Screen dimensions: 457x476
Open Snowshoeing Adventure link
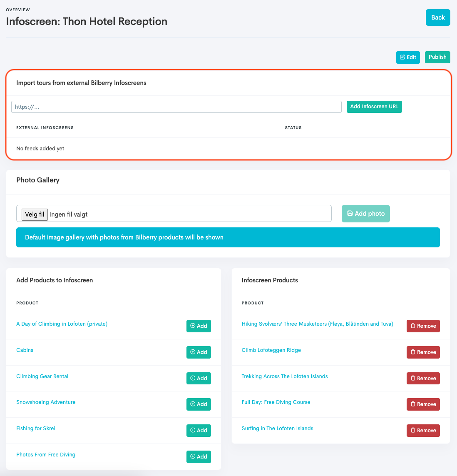(x=46, y=402)
